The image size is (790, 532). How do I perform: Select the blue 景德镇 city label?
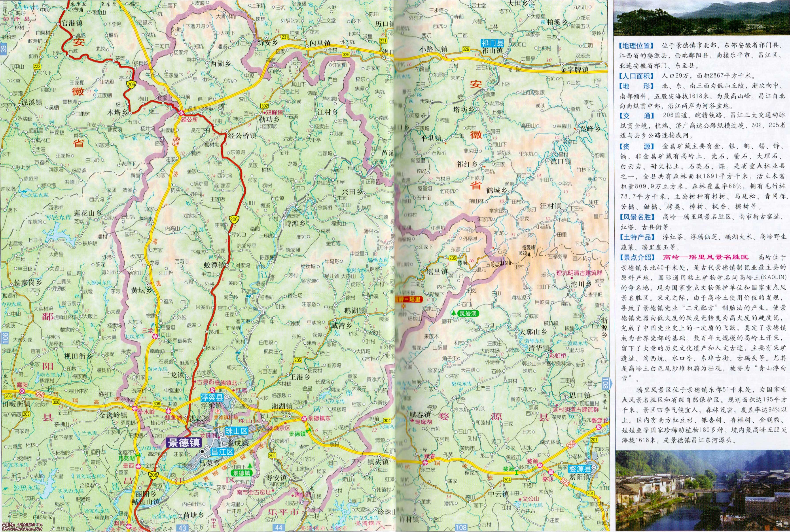[184, 443]
